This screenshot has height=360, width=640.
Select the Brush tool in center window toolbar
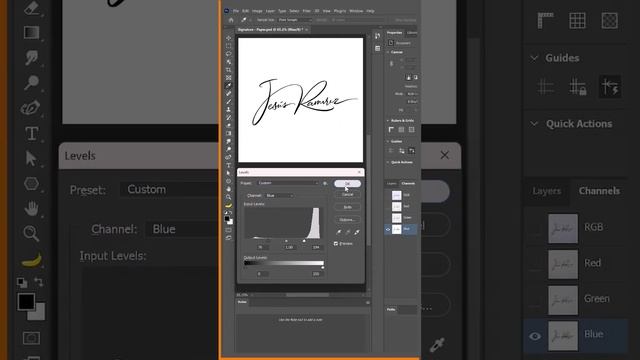click(229, 102)
